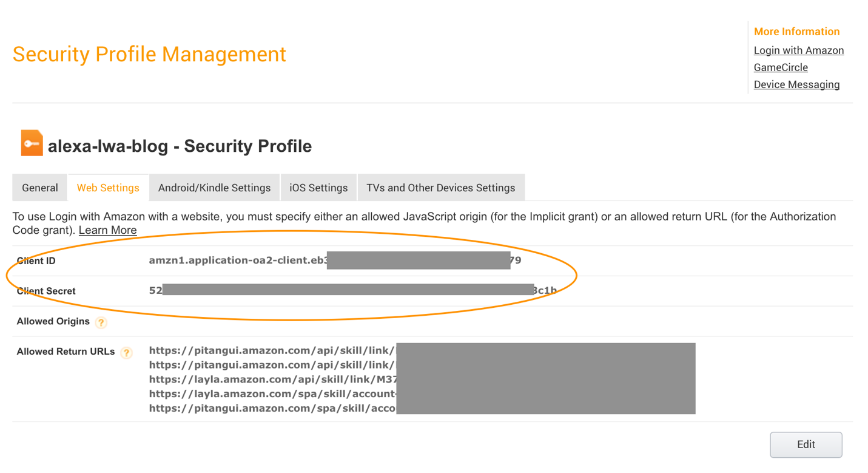868x473 pixels.
Task: Click the Edit button
Action: (806, 444)
